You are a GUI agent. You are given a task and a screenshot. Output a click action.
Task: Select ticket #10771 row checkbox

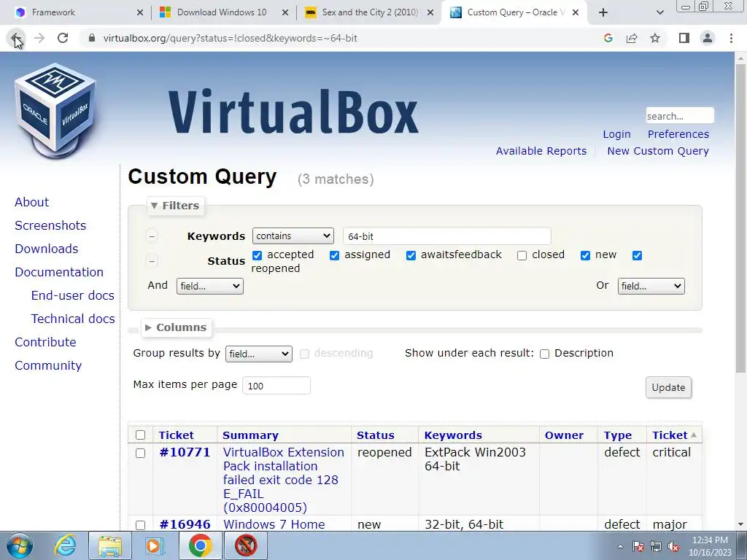140,453
